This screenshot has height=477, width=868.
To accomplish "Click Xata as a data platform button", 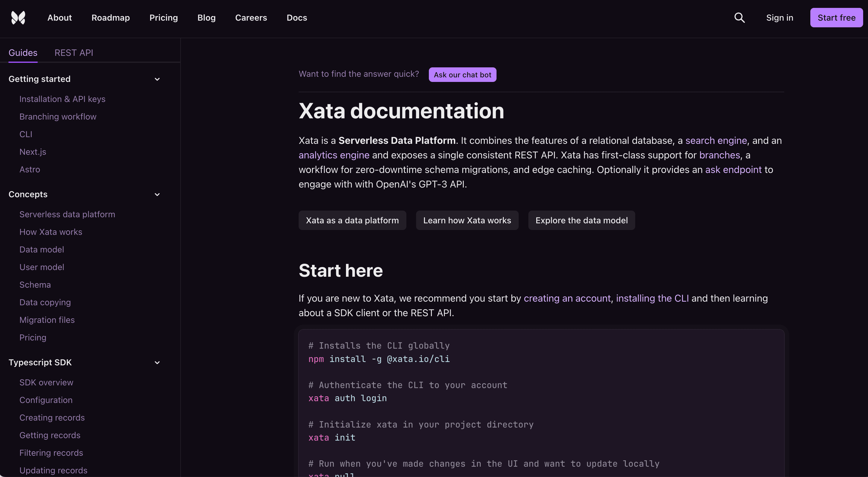I will pyautogui.click(x=352, y=220).
